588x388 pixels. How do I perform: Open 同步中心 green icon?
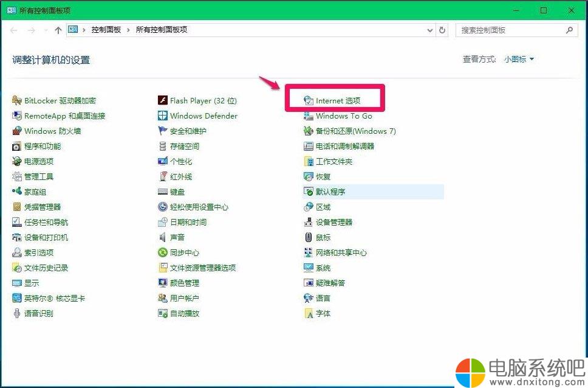(162, 252)
